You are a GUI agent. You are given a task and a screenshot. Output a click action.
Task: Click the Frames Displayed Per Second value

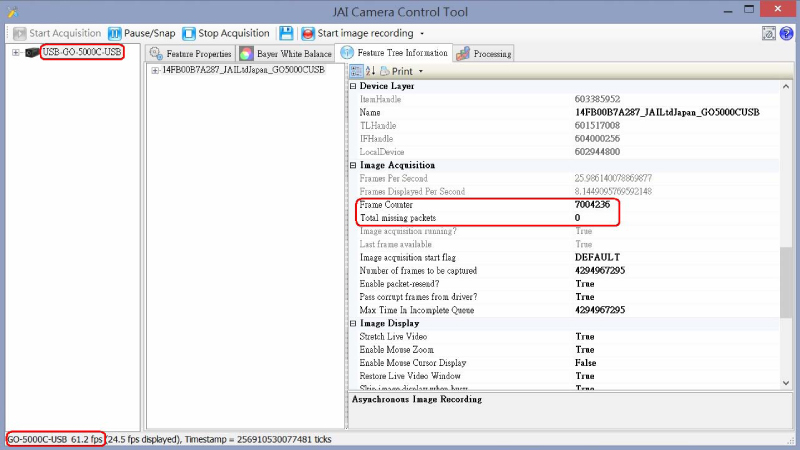point(613,191)
